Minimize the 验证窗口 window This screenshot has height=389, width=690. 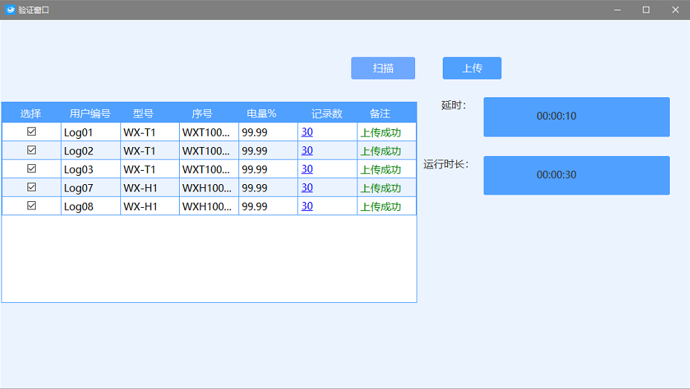(617, 10)
